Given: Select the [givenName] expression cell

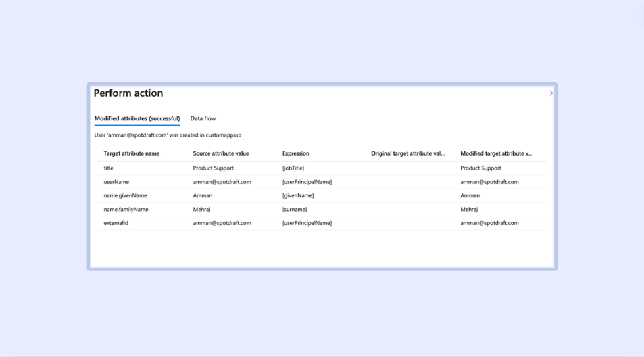Looking at the screenshot, I should pyautogui.click(x=298, y=195).
